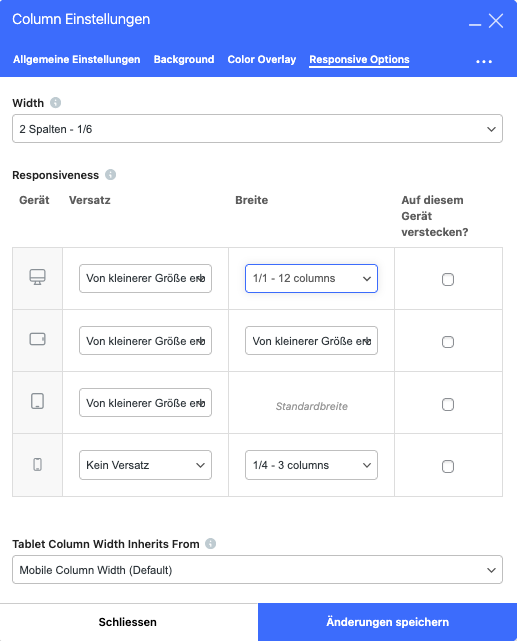Viewport: 517px width, 641px height.
Task: Click the info icon beside Width
Action: 56,103
